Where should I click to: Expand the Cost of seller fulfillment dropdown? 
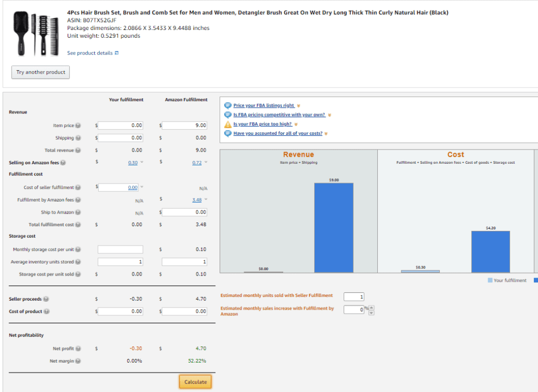pos(141,187)
